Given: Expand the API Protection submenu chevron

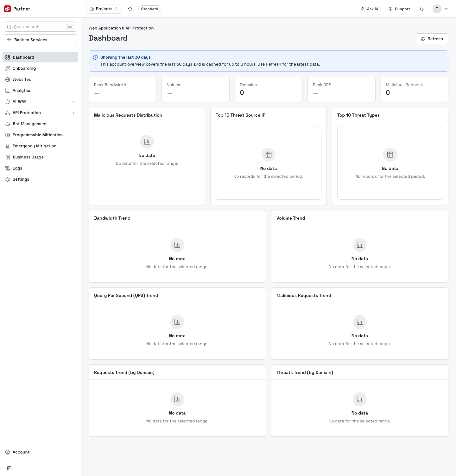Looking at the screenshot, I should [x=73, y=113].
